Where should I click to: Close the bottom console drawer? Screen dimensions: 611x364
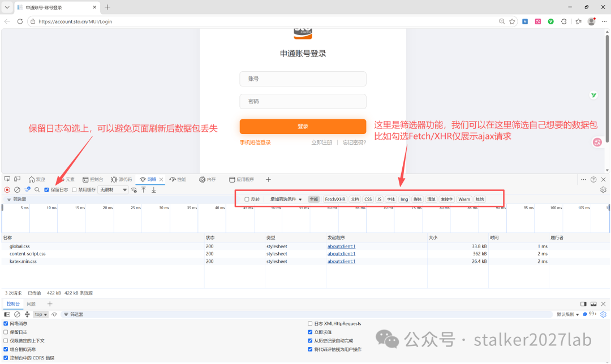[x=603, y=304]
